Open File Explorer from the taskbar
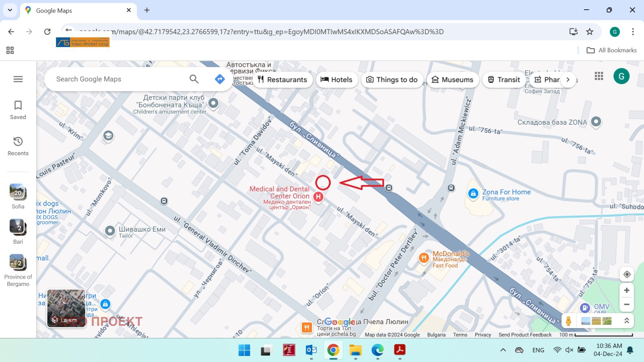Viewport: 644px width, 362px height. click(355, 350)
